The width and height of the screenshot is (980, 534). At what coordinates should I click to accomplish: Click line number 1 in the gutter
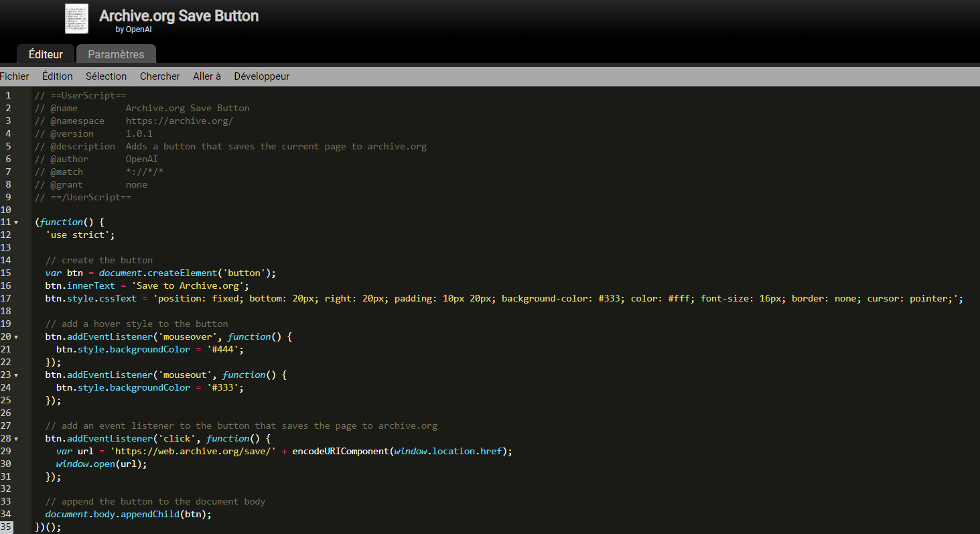click(x=8, y=95)
